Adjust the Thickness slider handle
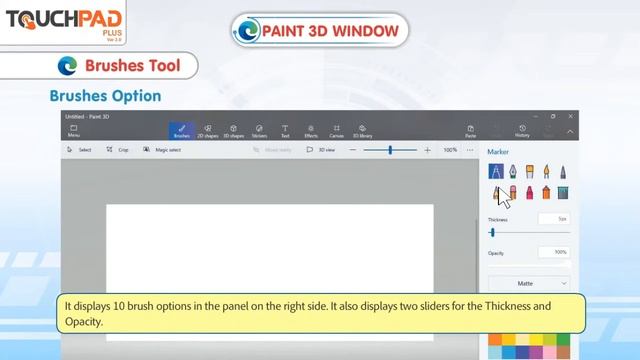 click(492, 232)
